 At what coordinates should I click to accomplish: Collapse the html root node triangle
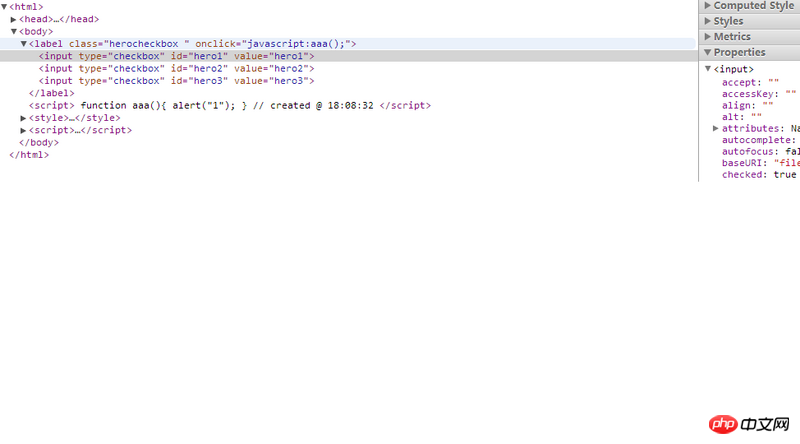[x=4, y=7]
